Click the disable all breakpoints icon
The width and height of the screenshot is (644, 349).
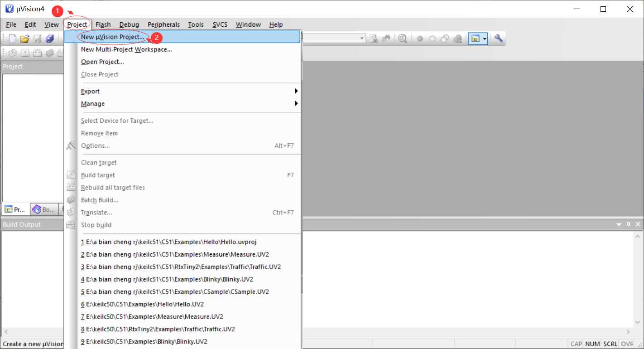[x=445, y=39]
